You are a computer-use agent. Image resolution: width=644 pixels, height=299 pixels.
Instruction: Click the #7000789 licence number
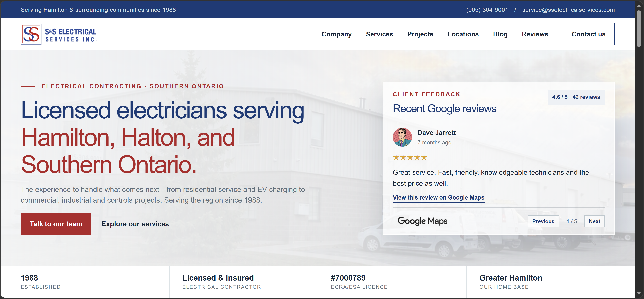pos(348,278)
